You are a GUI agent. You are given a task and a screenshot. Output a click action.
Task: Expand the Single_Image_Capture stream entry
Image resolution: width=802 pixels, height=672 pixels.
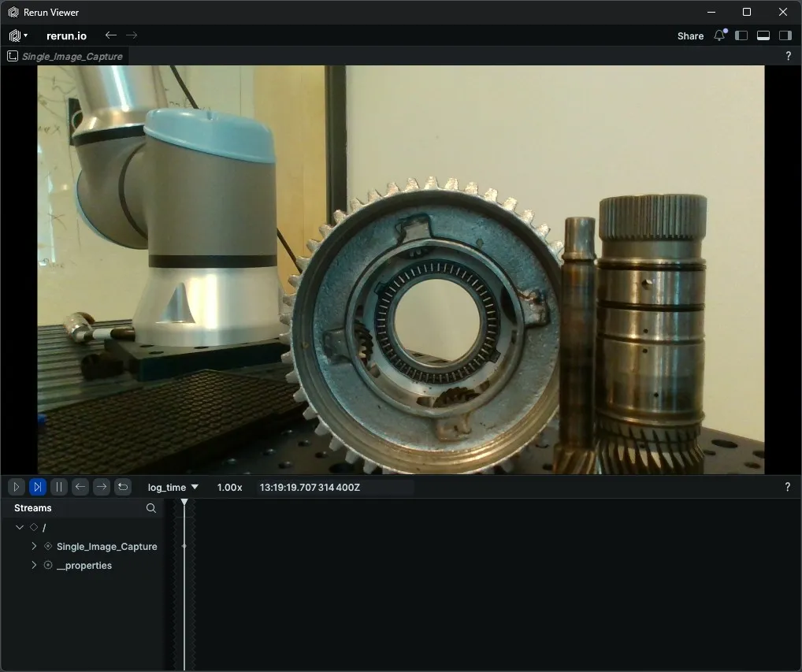34,546
